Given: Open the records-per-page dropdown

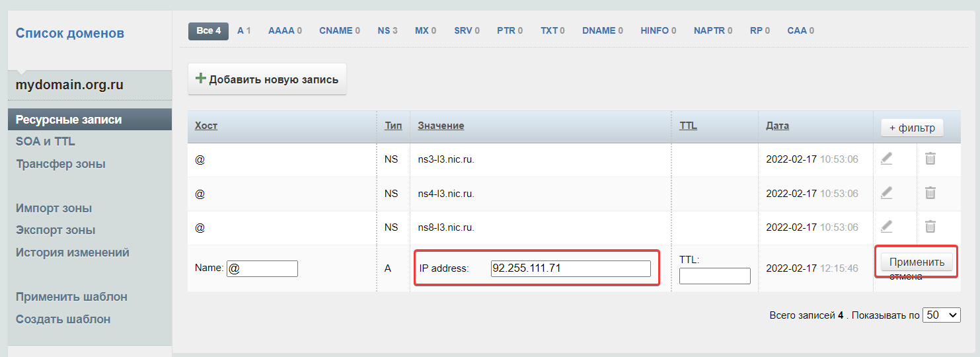Looking at the screenshot, I should point(941,315).
